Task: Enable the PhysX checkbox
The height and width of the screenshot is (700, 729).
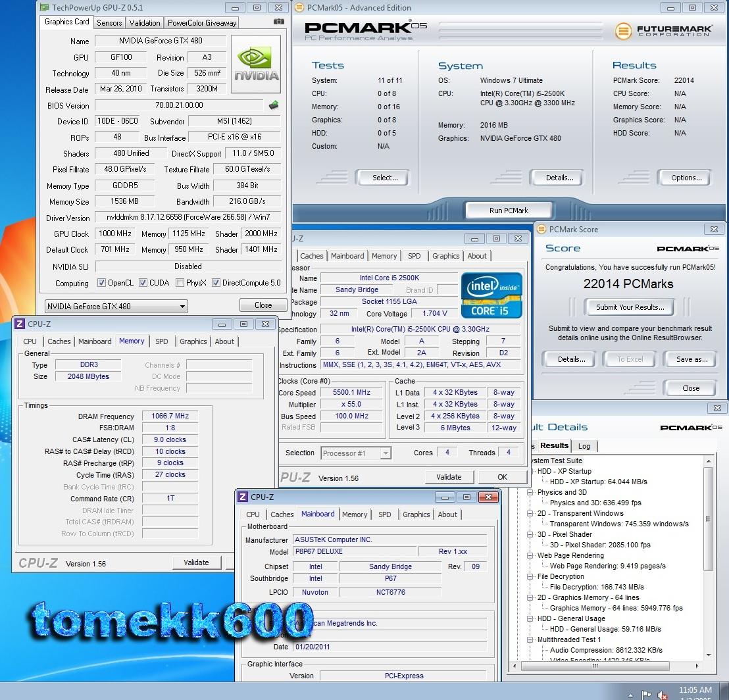Action: (x=180, y=283)
